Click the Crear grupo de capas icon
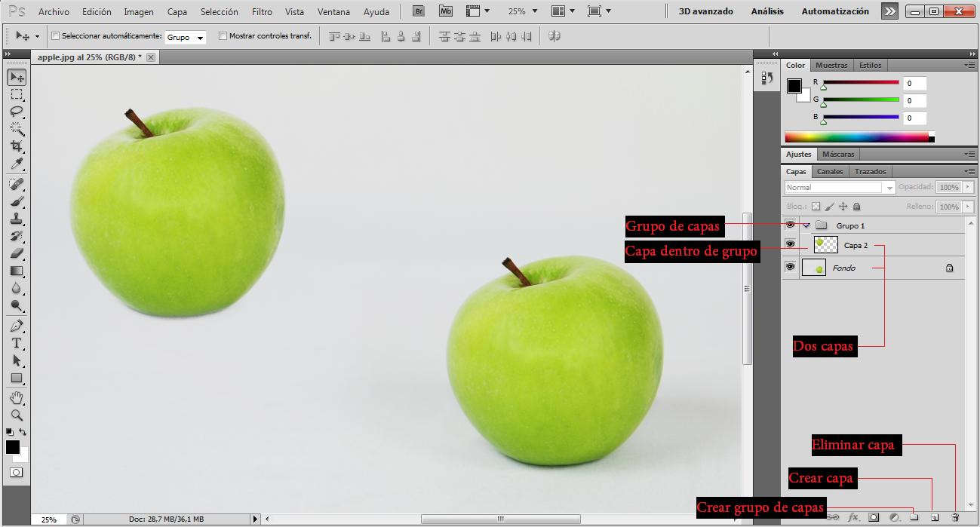The height and width of the screenshot is (527, 980). [x=914, y=517]
